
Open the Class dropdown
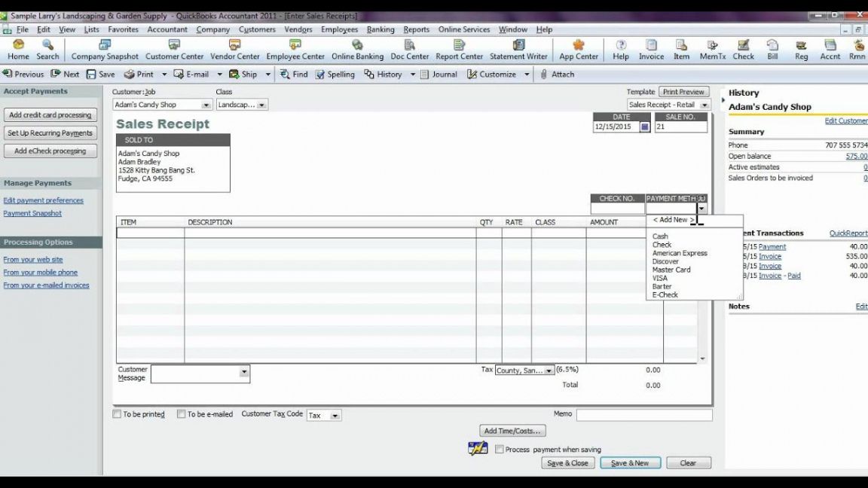pos(261,105)
